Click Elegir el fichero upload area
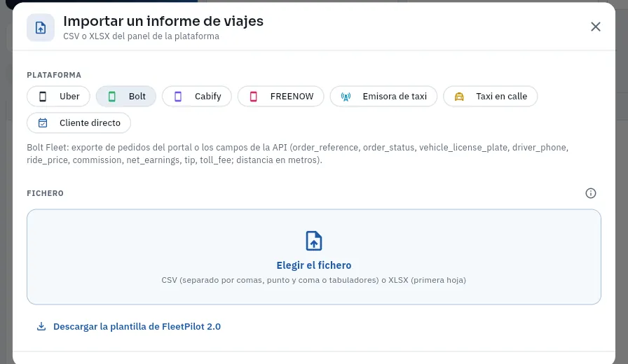The height and width of the screenshot is (364, 628). [x=314, y=257]
